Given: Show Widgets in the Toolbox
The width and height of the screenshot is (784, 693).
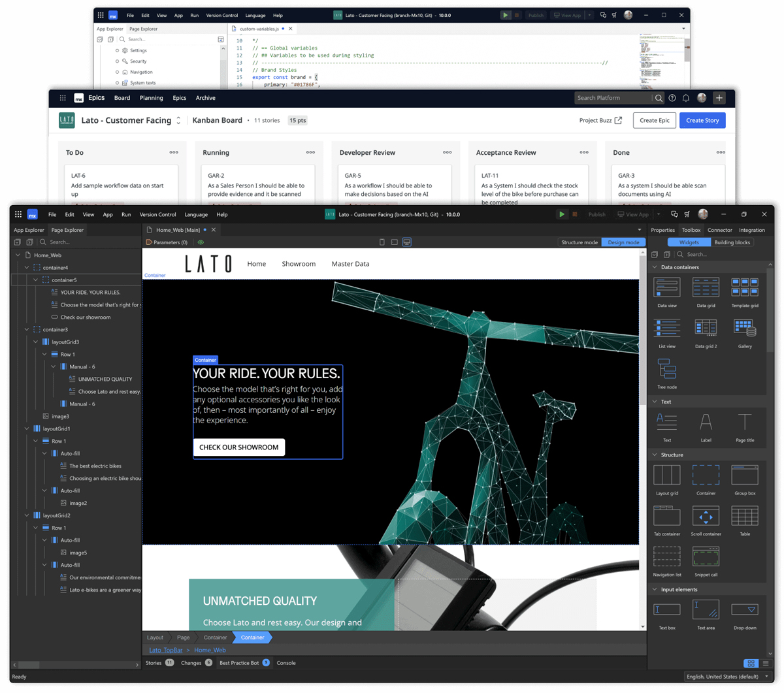Looking at the screenshot, I should [x=689, y=242].
